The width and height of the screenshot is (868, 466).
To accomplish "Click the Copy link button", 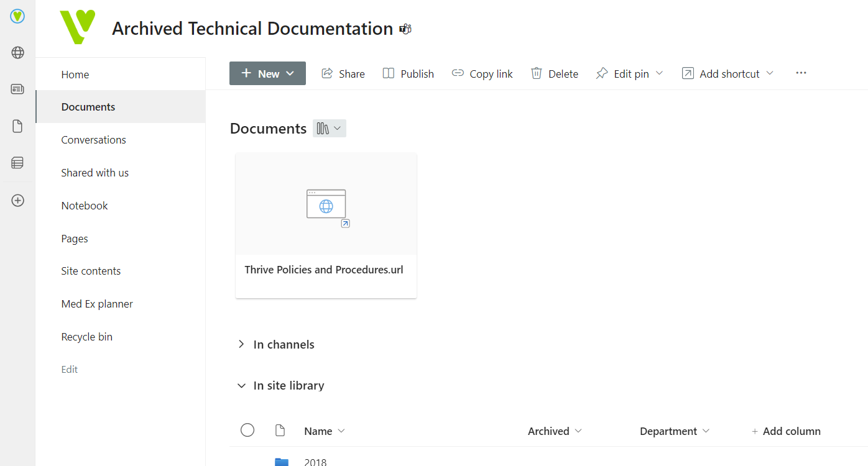I will click(x=482, y=73).
